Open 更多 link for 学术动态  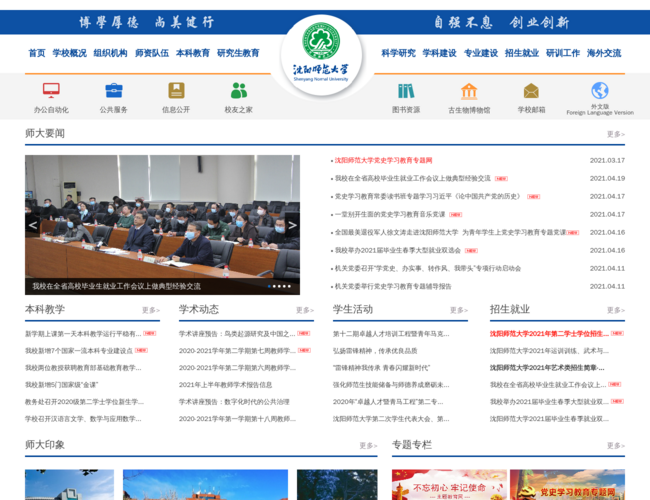(305, 310)
